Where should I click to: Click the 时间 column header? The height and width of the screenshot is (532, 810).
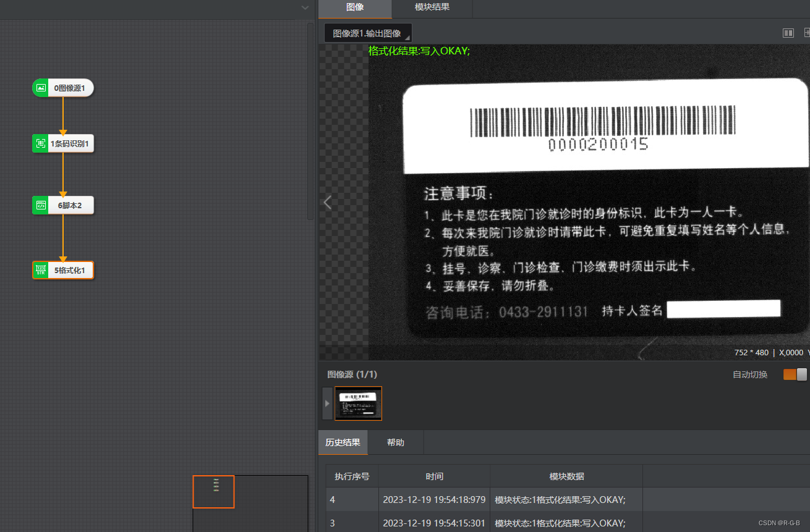pos(435,476)
